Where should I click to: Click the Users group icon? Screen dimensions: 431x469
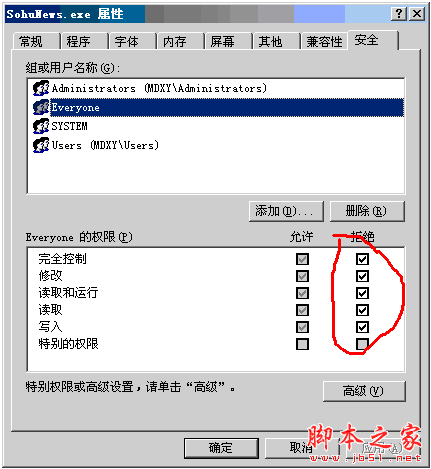[41, 145]
